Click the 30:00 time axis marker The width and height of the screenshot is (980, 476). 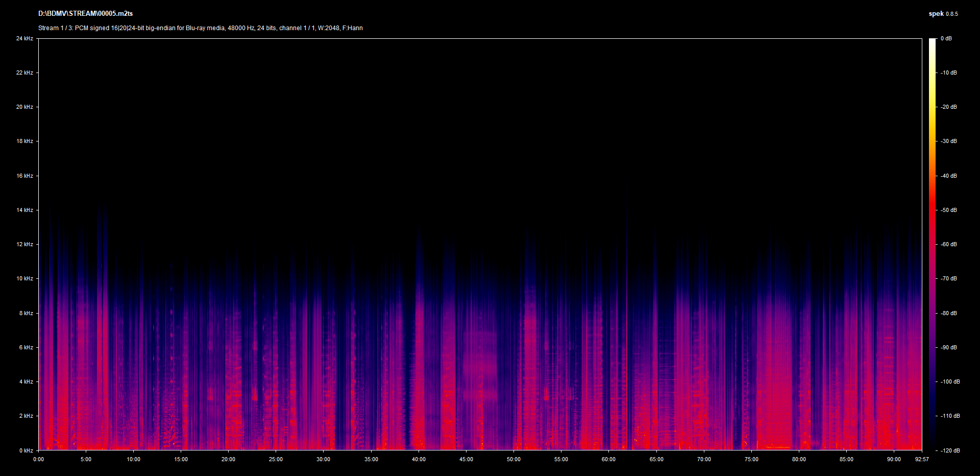click(323, 459)
